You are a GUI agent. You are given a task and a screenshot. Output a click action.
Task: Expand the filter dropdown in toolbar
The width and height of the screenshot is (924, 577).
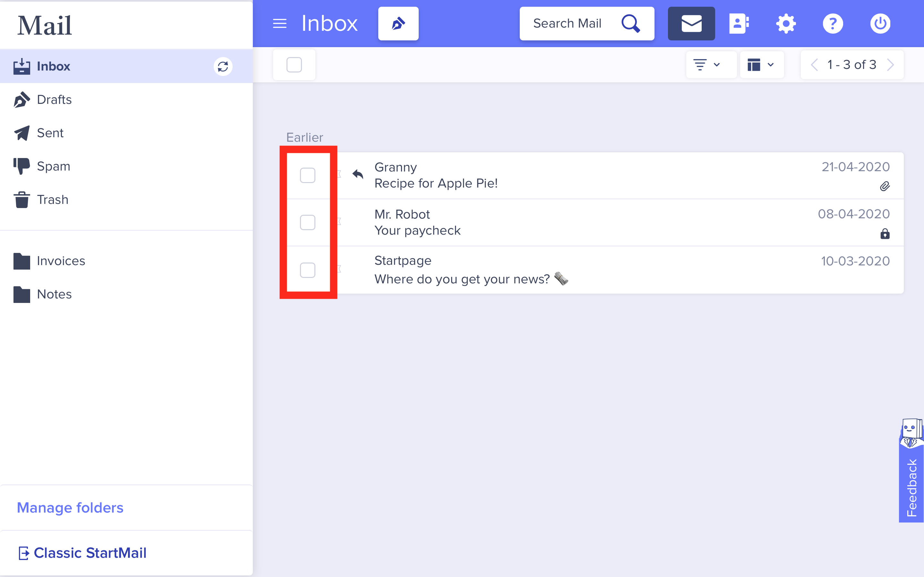click(707, 65)
